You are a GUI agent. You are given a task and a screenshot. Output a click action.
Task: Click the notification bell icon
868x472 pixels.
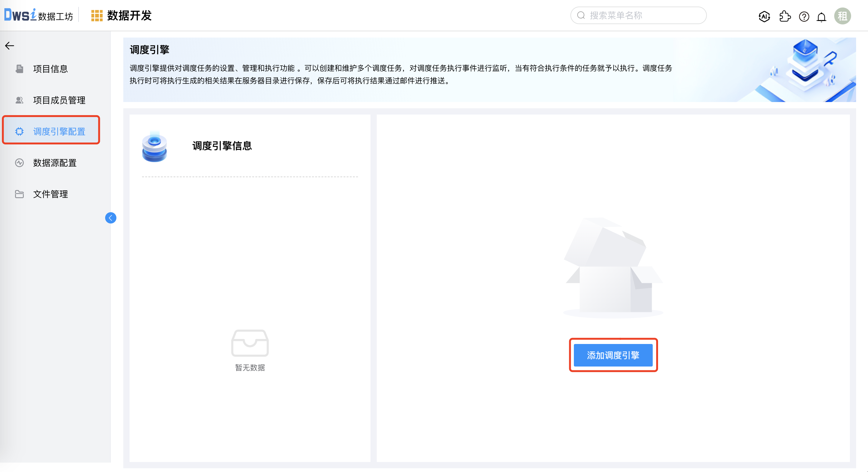(x=821, y=16)
